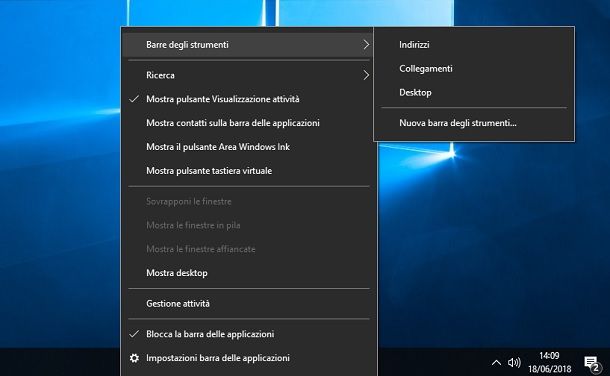Open the Ricerca menu entry
Viewport: 610px width, 376px height.
click(x=249, y=75)
